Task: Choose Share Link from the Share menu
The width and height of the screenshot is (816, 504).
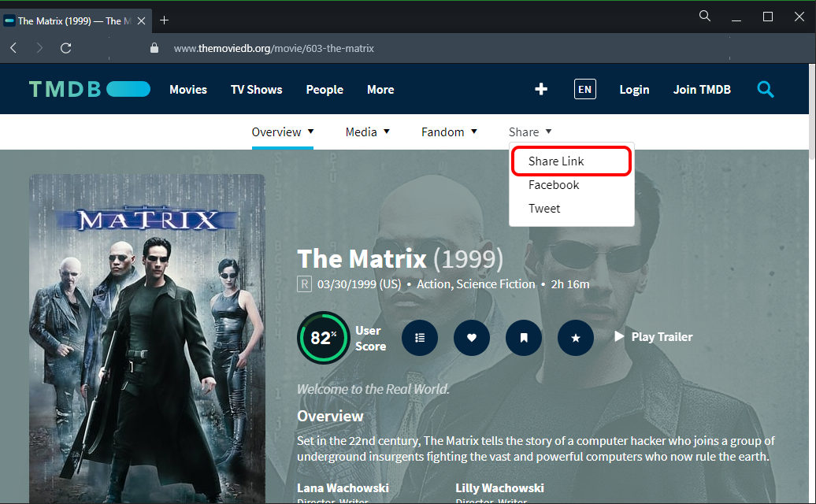Action: coord(571,161)
